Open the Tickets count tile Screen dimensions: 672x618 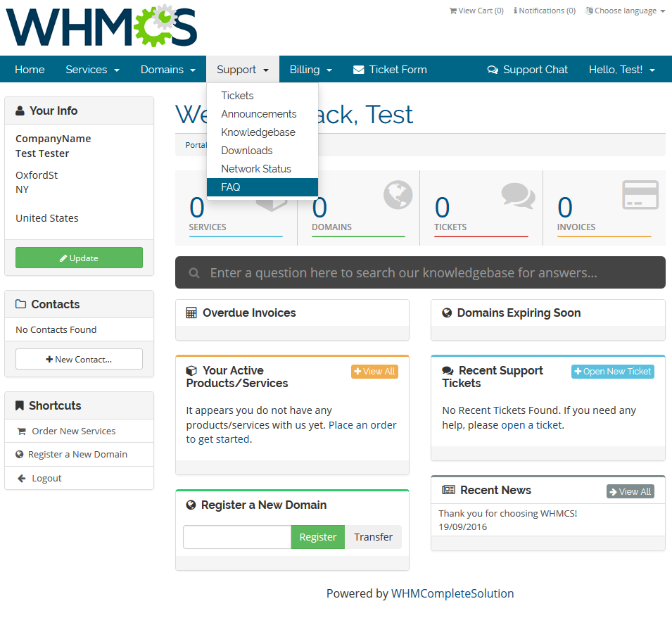[x=481, y=208]
